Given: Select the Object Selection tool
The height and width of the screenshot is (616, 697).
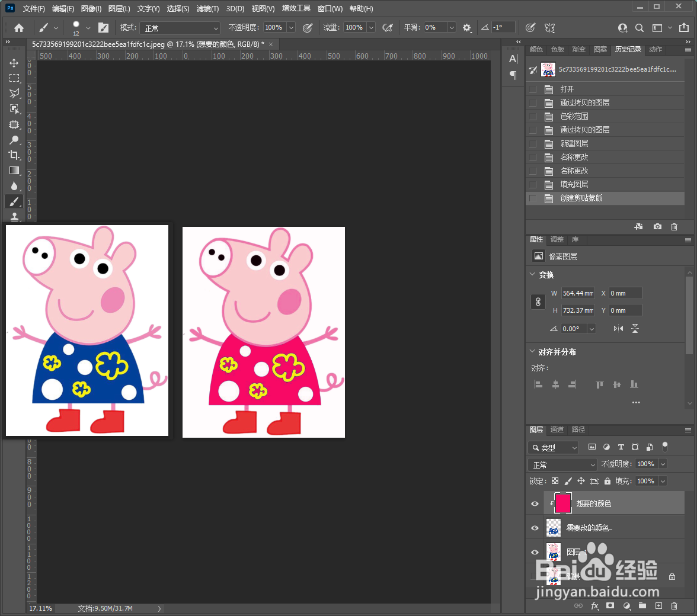Looking at the screenshot, I should pyautogui.click(x=14, y=109).
